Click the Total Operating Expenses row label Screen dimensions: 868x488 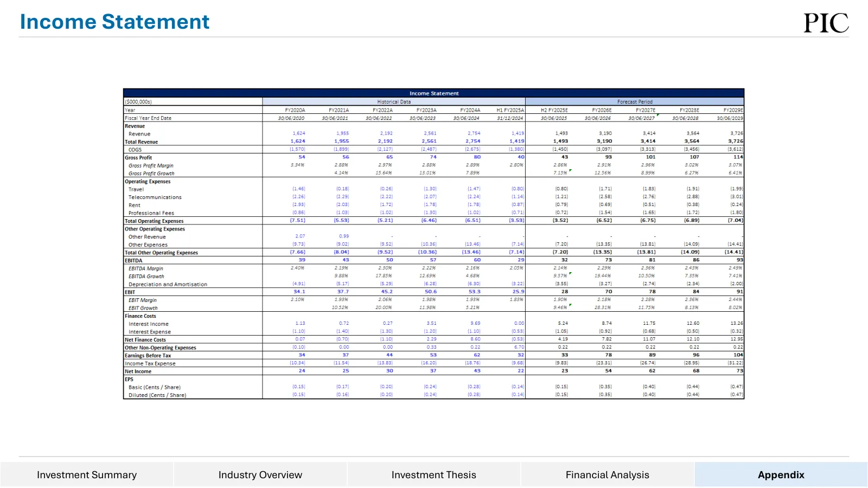(154, 221)
